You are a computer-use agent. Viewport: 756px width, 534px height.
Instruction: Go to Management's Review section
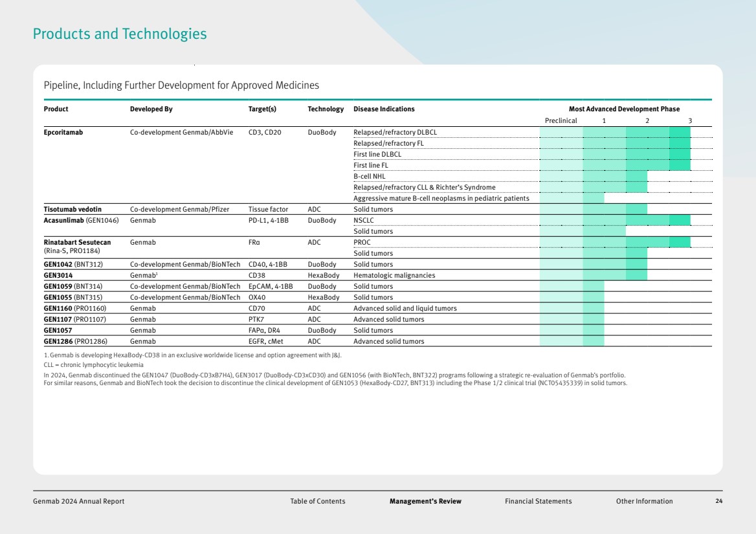[425, 501]
